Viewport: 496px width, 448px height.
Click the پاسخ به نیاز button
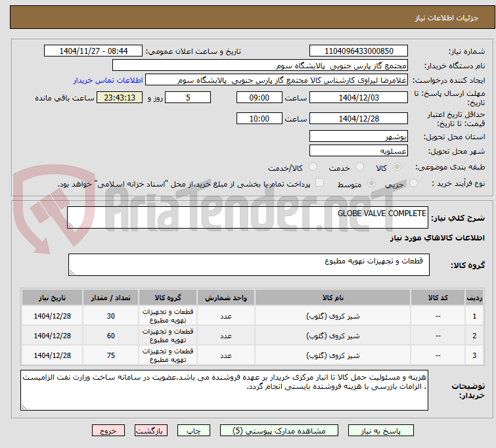pos(381,431)
